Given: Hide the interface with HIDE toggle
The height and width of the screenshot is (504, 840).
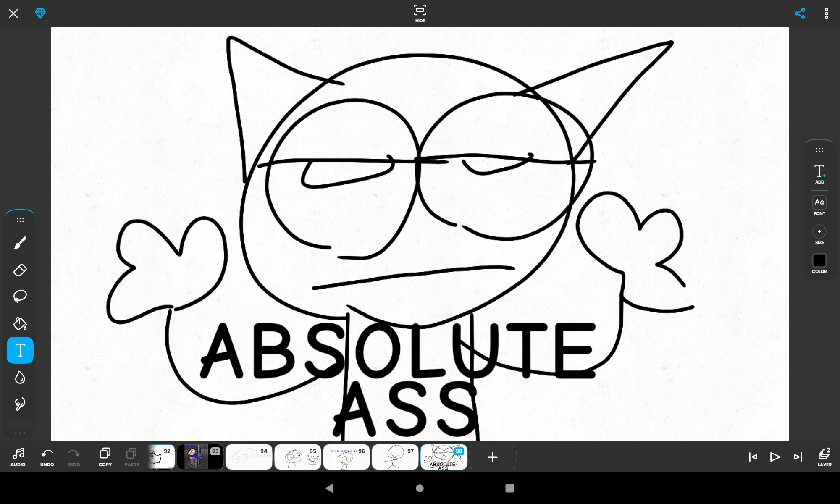Looking at the screenshot, I should [x=420, y=13].
